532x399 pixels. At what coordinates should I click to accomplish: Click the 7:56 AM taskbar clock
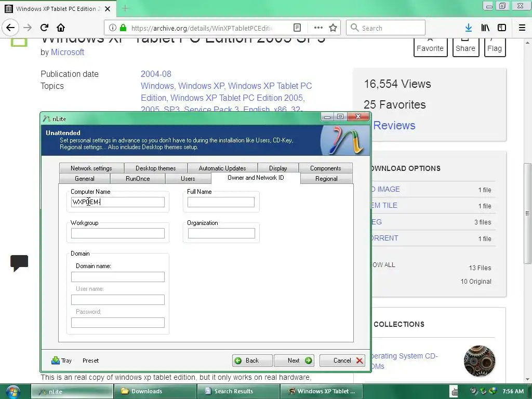(x=513, y=391)
